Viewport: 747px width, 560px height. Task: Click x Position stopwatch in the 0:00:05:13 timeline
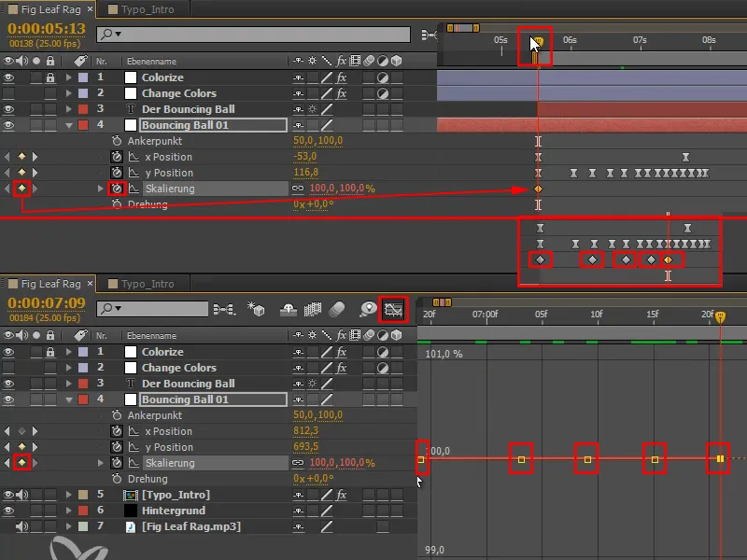click(117, 157)
